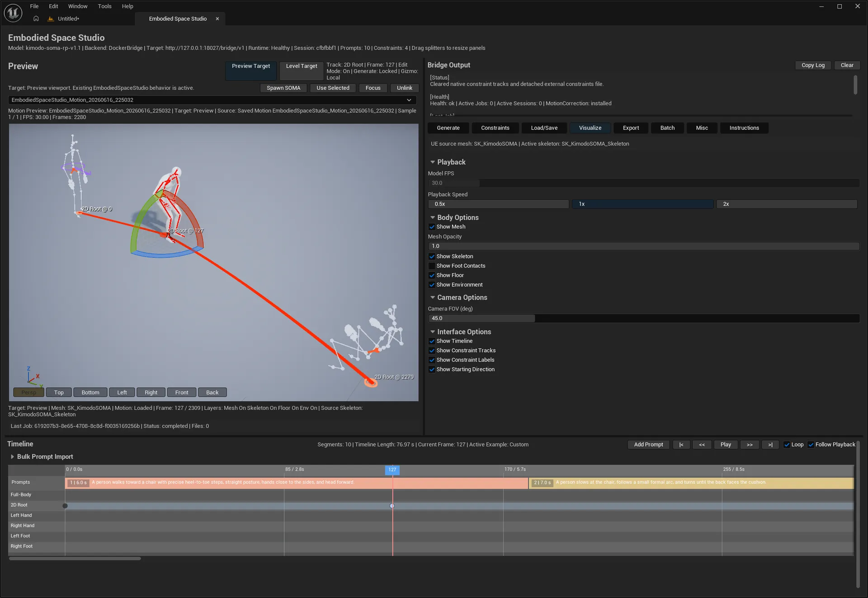Toggle the Show Constraint Labels checkbox
The image size is (868, 598).
(x=432, y=360)
